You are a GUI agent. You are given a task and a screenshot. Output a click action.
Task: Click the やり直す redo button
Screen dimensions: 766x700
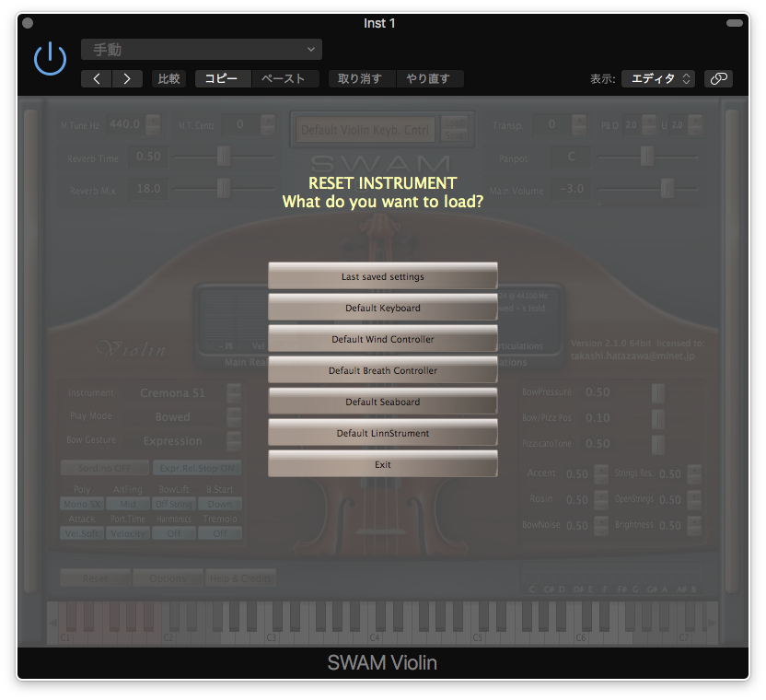[x=429, y=78]
